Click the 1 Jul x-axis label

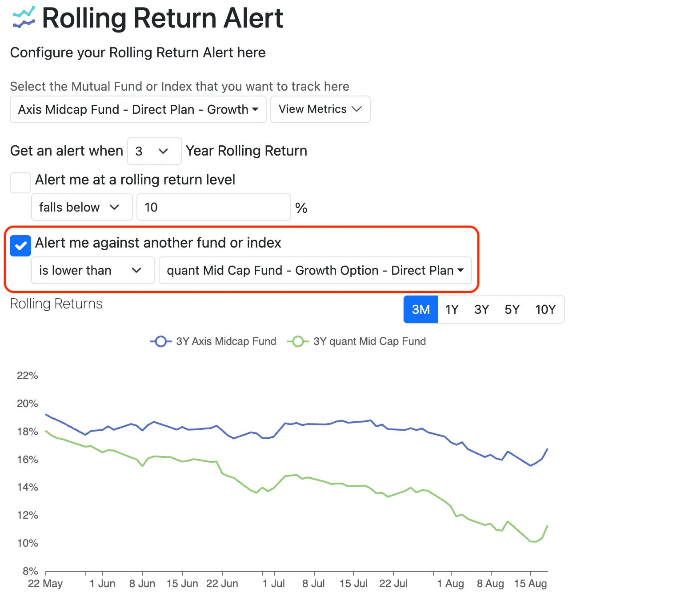pyautogui.click(x=274, y=584)
